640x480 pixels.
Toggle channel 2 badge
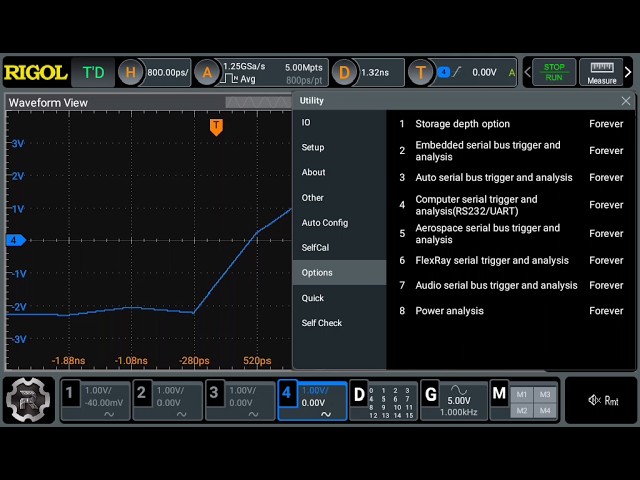142,393
